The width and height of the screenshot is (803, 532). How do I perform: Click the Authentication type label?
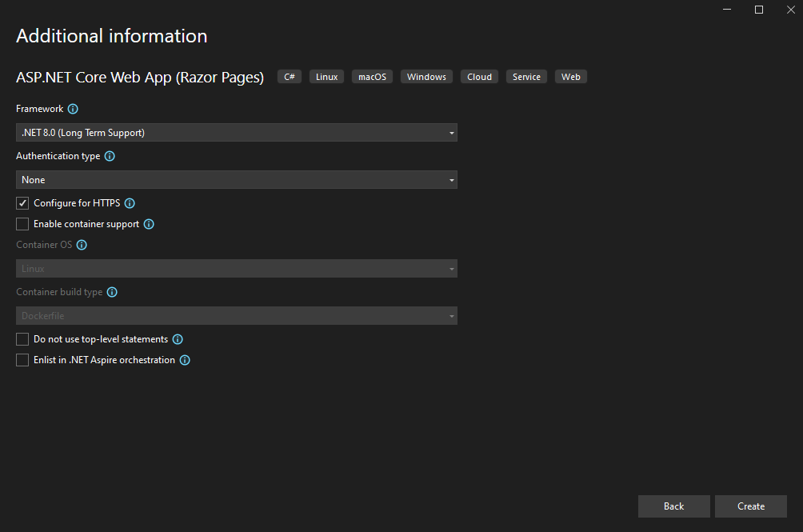58,156
